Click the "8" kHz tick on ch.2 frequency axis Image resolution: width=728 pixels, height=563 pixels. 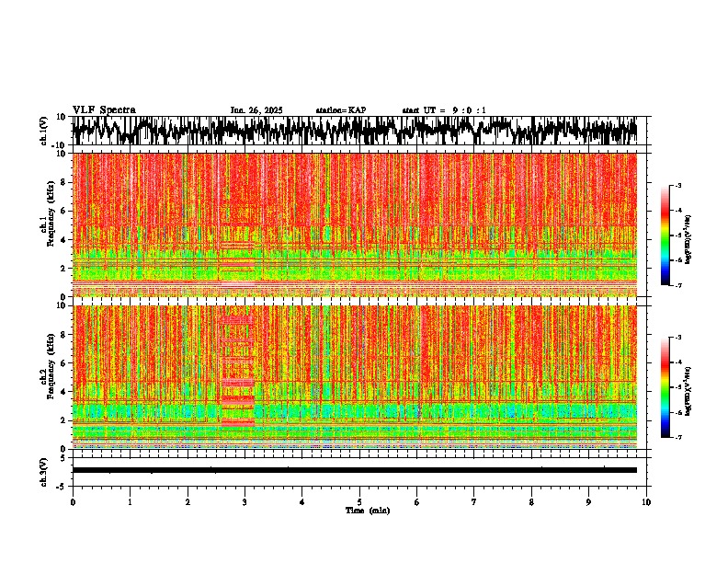pos(63,335)
